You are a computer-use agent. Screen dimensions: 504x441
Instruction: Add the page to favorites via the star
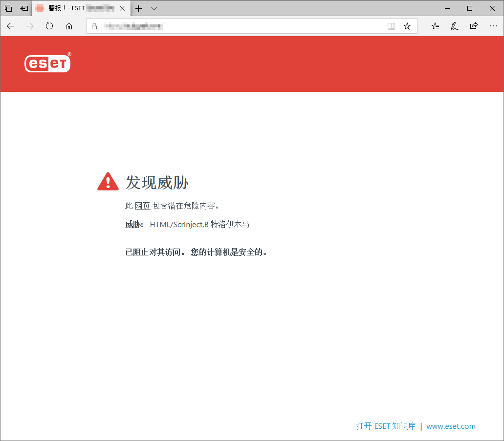tap(407, 26)
